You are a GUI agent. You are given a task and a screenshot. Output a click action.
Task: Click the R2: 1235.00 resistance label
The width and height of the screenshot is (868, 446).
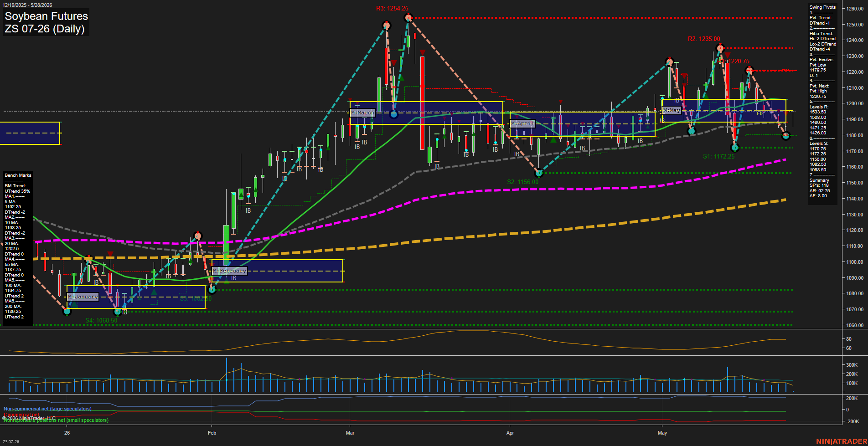coord(704,39)
